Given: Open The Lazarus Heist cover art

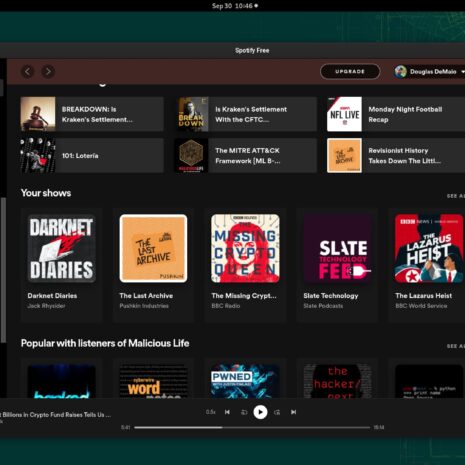Looking at the screenshot, I should pos(429,249).
